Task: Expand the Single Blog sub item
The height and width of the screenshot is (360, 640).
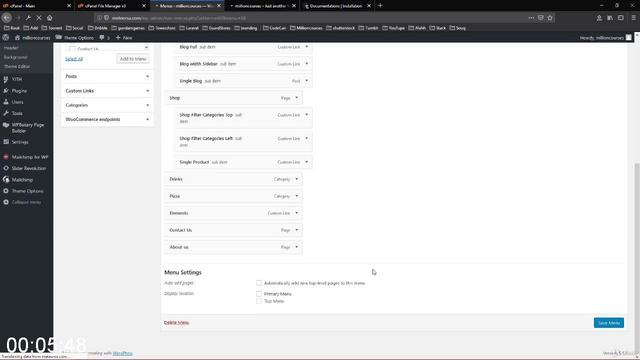Action: point(307,81)
